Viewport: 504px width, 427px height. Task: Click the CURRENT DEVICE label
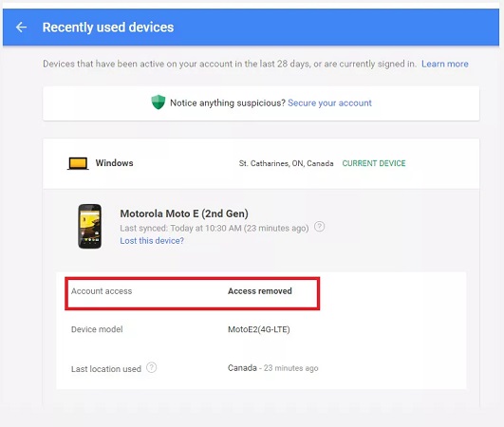pos(374,163)
